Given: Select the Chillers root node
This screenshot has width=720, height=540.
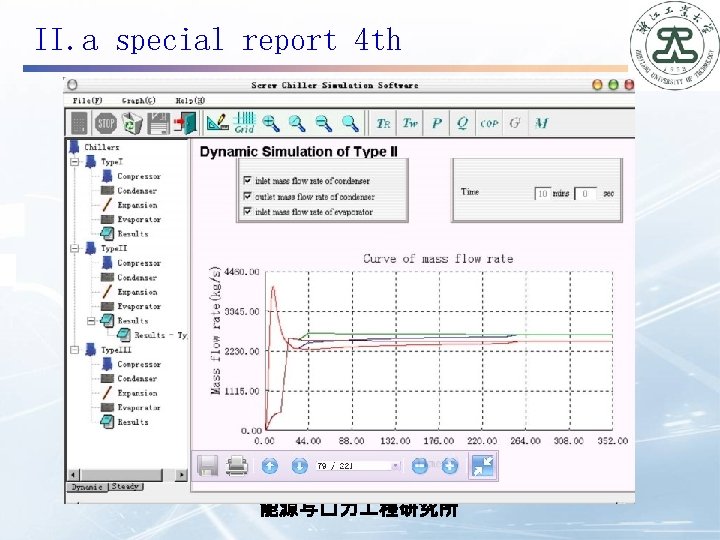Looking at the screenshot, I should (101, 147).
